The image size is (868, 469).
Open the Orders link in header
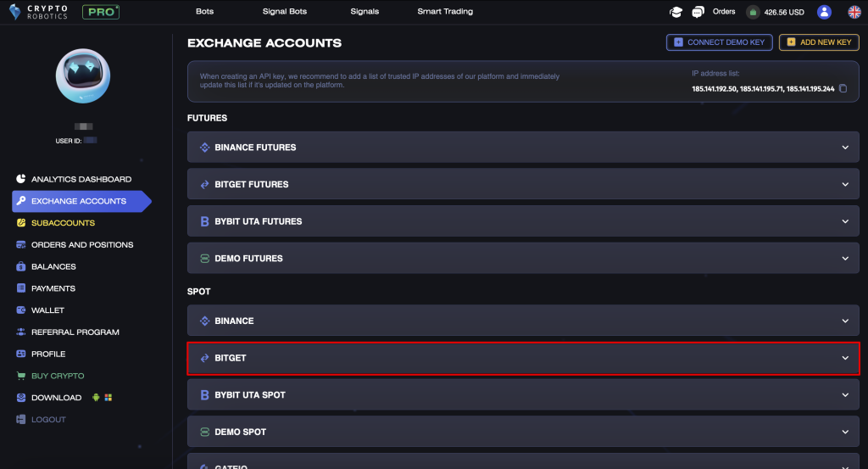(724, 12)
